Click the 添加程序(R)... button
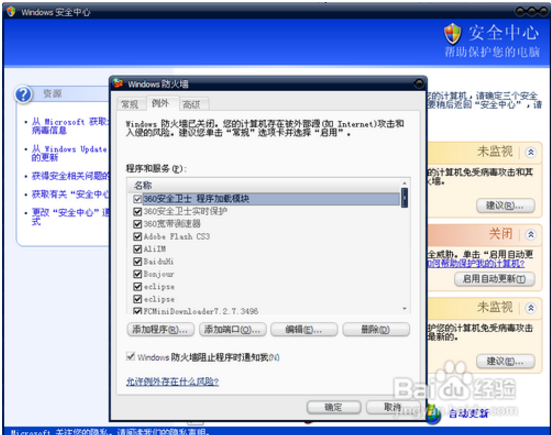 (160, 330)
